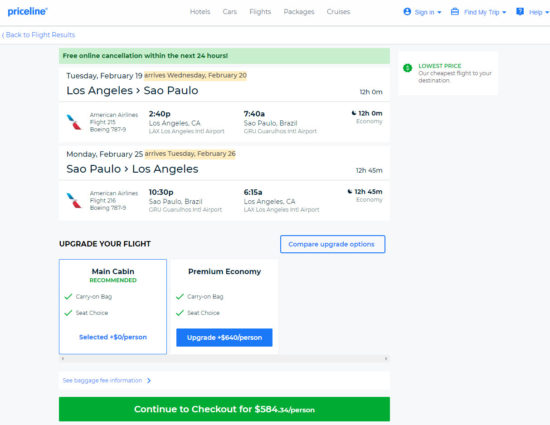
Task: Upgrade to Premium Economy for +$640/person
Action: [x=224, y=337]
